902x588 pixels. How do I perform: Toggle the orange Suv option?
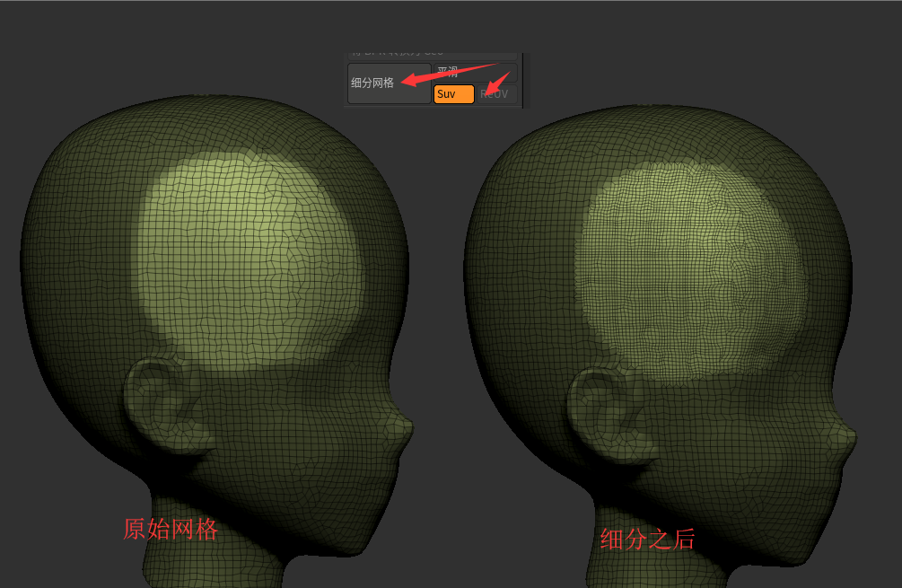point(453,94)
